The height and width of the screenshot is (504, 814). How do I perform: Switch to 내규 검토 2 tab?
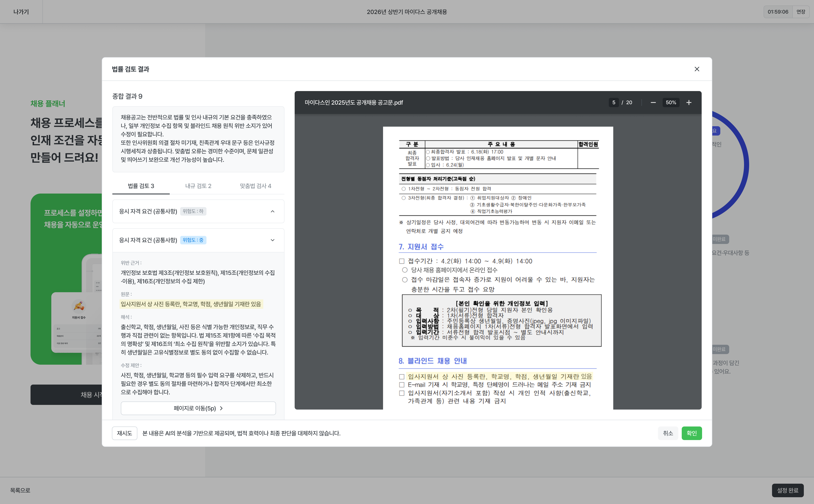[x=198, y=186]
